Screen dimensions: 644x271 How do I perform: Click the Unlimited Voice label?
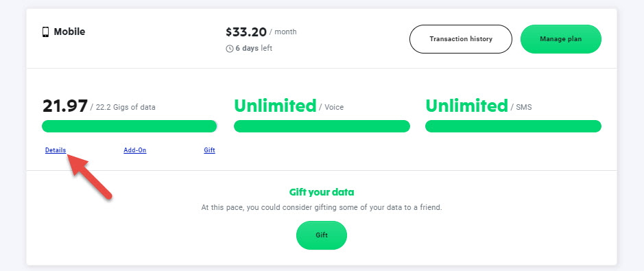click(289, 106)
